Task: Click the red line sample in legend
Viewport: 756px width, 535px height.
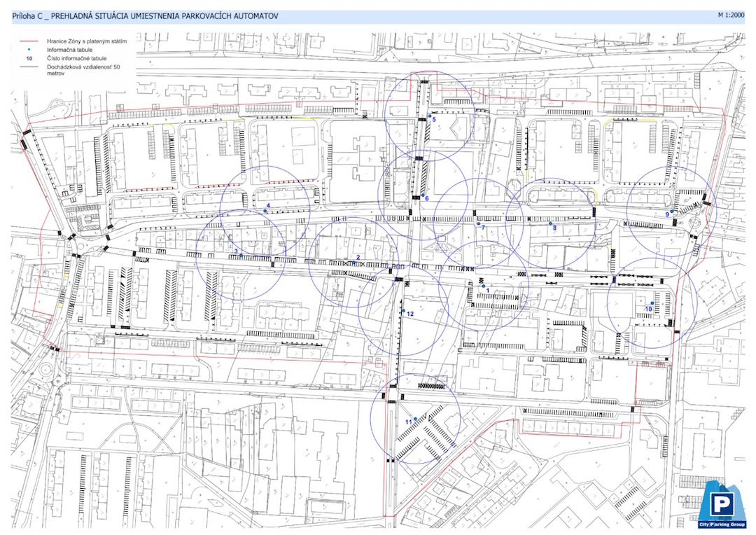Action: (29, 41)
